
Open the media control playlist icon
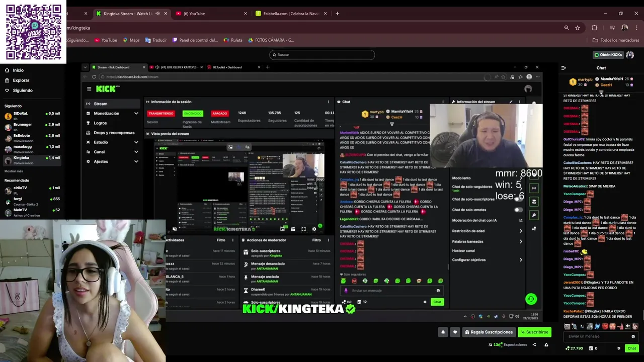tap(612, 28)
